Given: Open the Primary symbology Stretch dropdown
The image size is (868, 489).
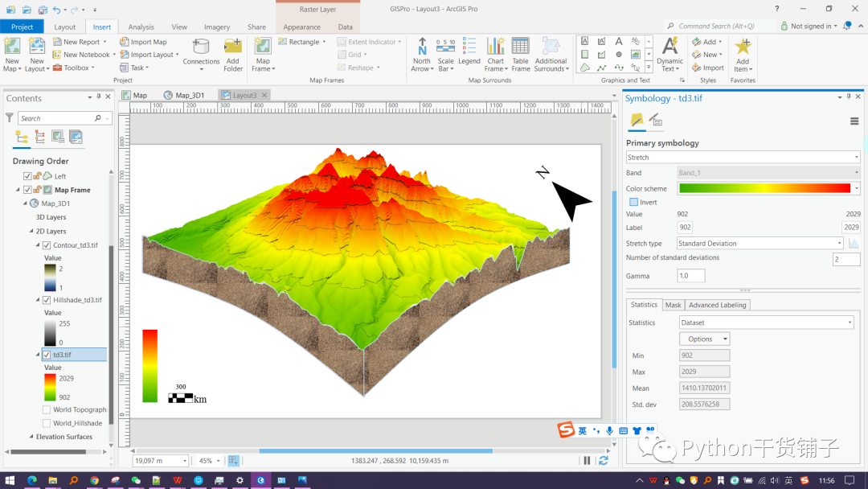Looking at the screenshot, I should 743,158.
